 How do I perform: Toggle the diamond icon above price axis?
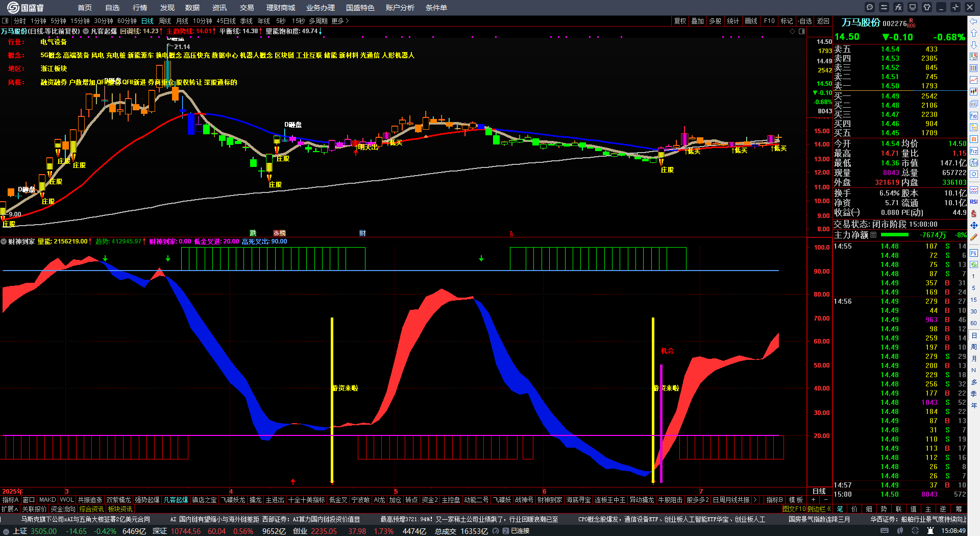point(793,31)
